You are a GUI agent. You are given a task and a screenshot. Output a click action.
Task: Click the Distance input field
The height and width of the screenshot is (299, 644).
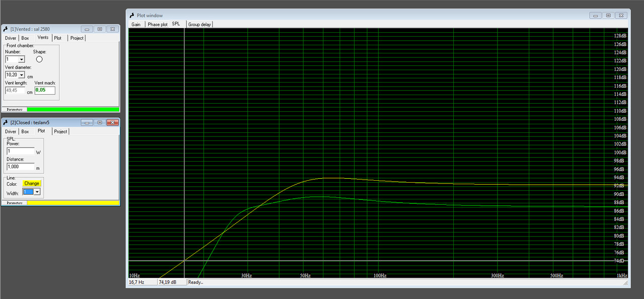(x=20, y=167)
